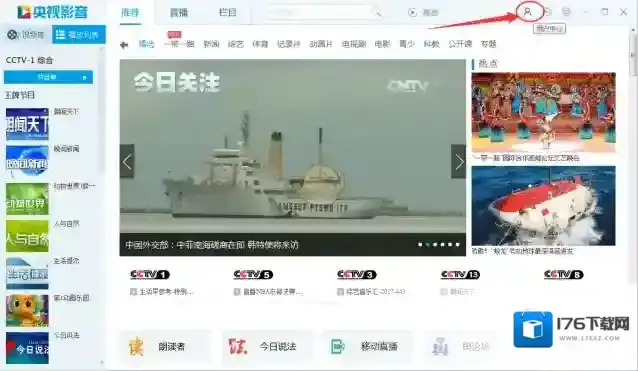The height and width of the screenshot is (371, 638).
Task: Open the CCTV-5 channel logo
Action: point(253,275)
